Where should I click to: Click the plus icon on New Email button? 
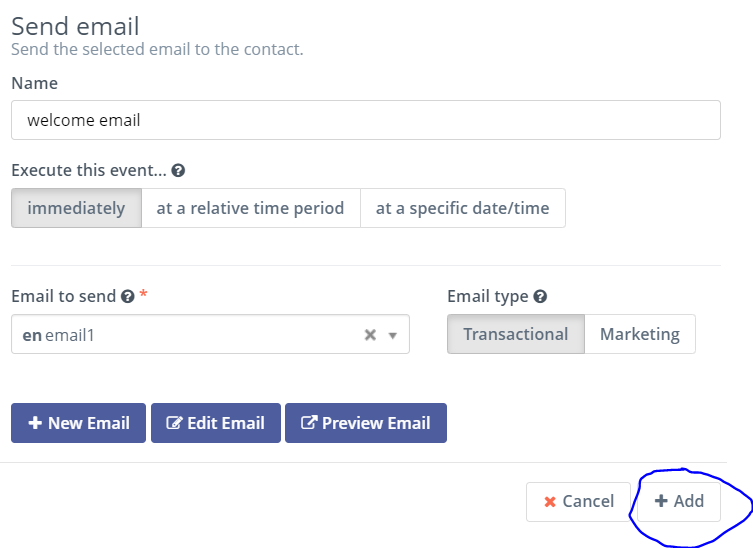pos(35,423)
